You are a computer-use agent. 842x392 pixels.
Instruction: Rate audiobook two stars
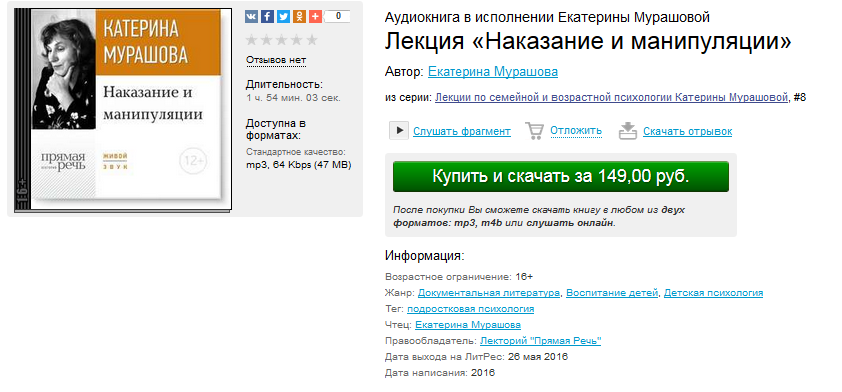[x=267, y=40]
